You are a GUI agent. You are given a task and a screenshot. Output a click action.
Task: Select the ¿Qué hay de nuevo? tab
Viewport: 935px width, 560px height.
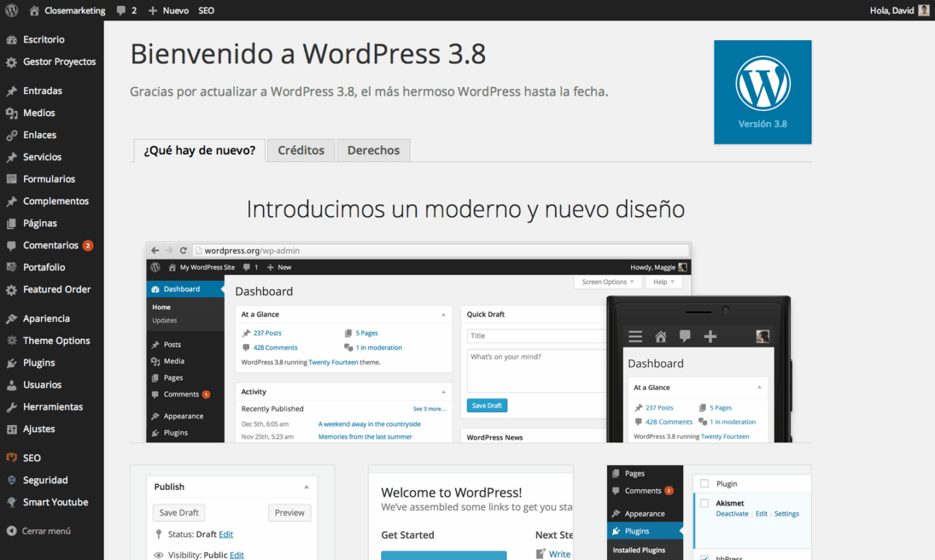[199, 150]
